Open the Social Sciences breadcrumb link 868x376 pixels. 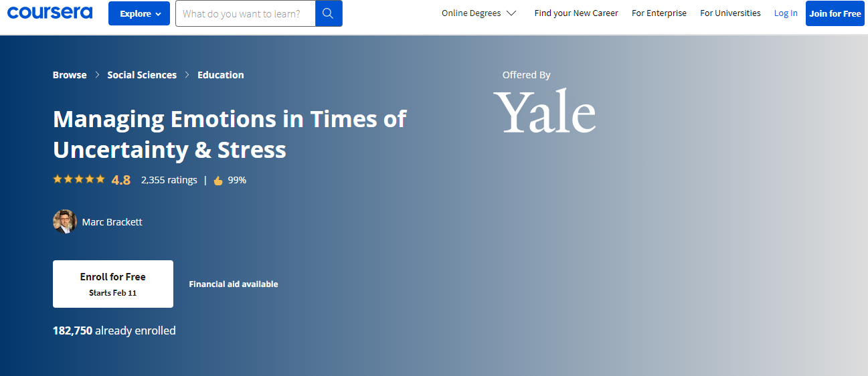142,75
